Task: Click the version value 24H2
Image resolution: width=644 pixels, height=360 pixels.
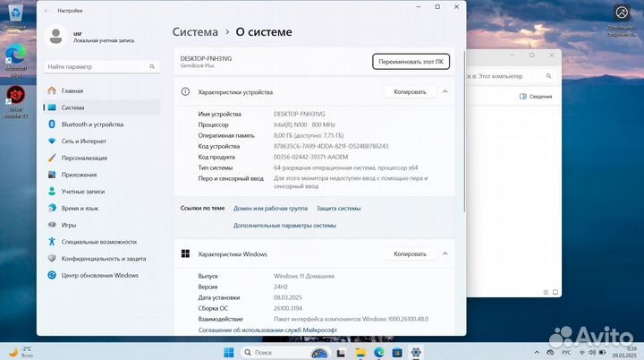Action: pos(281,287)
